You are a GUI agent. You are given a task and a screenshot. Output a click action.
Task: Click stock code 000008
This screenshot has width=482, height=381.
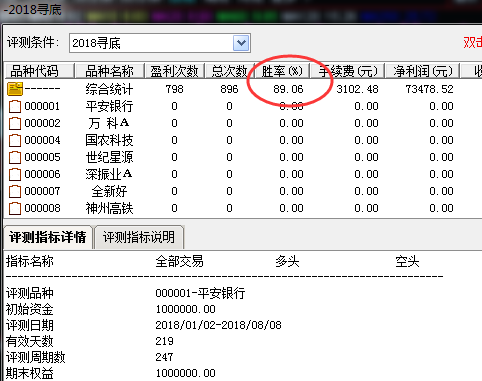point(42,208)
